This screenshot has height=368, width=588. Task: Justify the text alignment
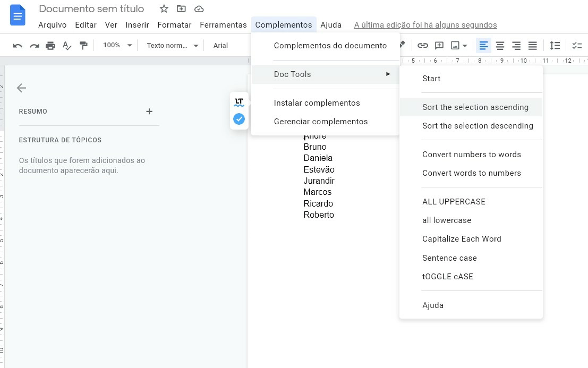[x=533, y=46]
